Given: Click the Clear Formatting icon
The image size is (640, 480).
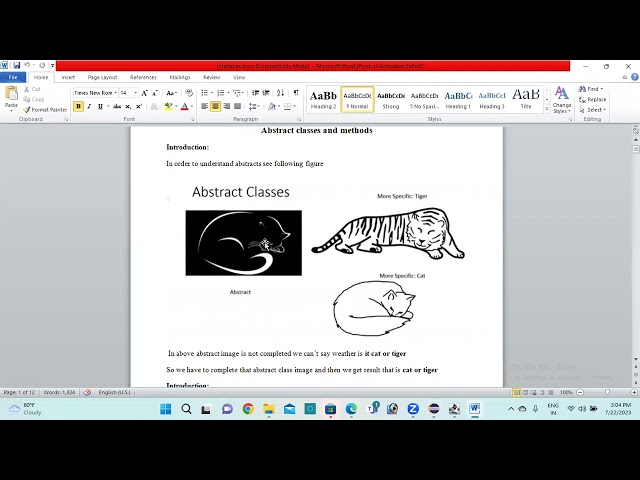Looking at the screenshot, I should coord(189,93).
